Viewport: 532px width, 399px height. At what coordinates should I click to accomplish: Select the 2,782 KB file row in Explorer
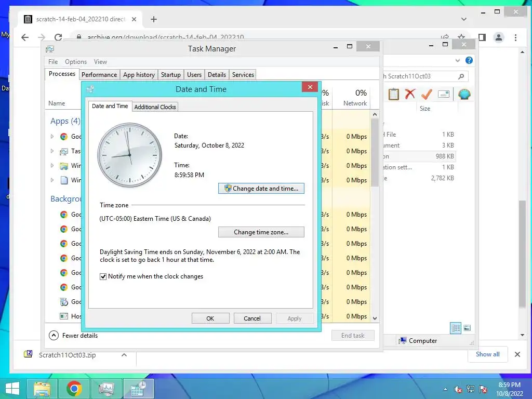[420, 178]
